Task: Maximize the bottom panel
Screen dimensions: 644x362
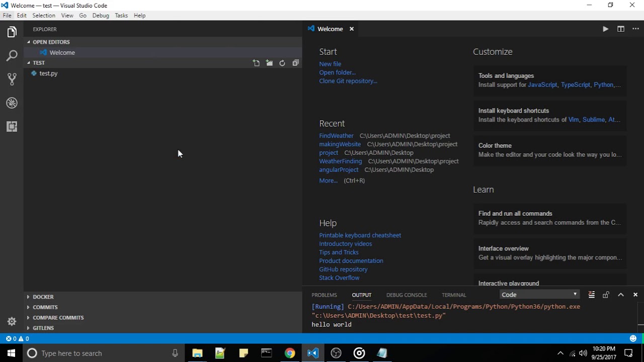Action: pyautogui.click(x=621, y=295)
